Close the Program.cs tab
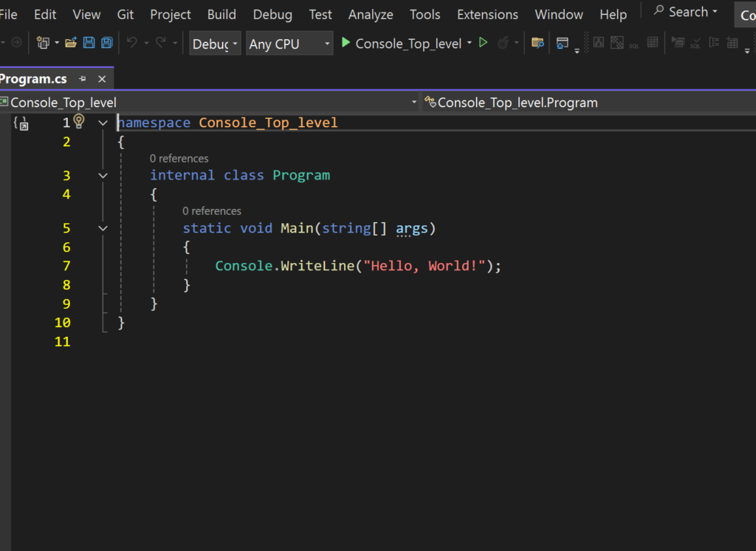This screenshot has width=756, height=551. tap(102, 79)
